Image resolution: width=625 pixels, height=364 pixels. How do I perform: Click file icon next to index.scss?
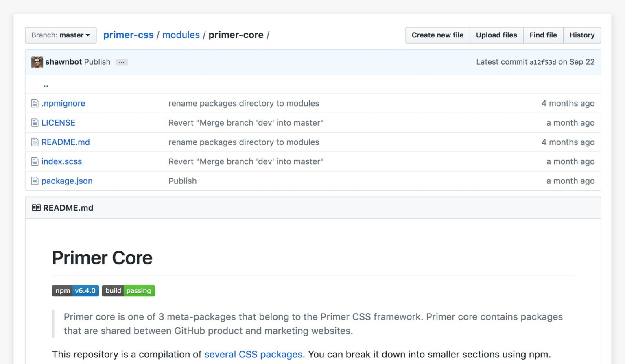[x=35, y=162]
